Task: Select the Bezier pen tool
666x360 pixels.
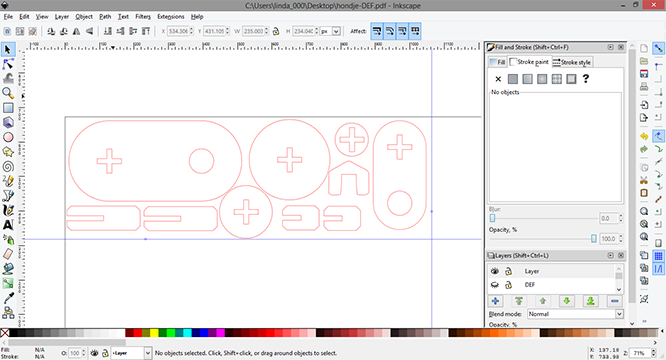Action: coord(8,196)
